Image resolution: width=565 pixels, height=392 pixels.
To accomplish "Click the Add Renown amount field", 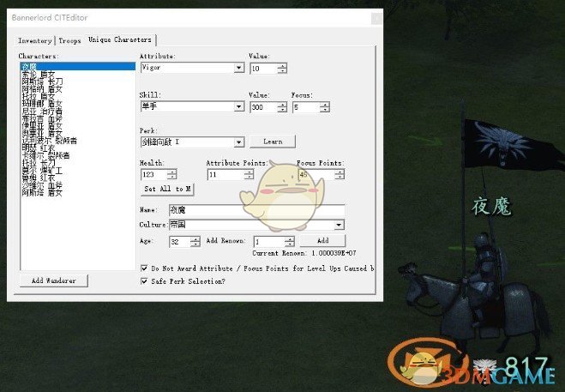I will (269, 242).
